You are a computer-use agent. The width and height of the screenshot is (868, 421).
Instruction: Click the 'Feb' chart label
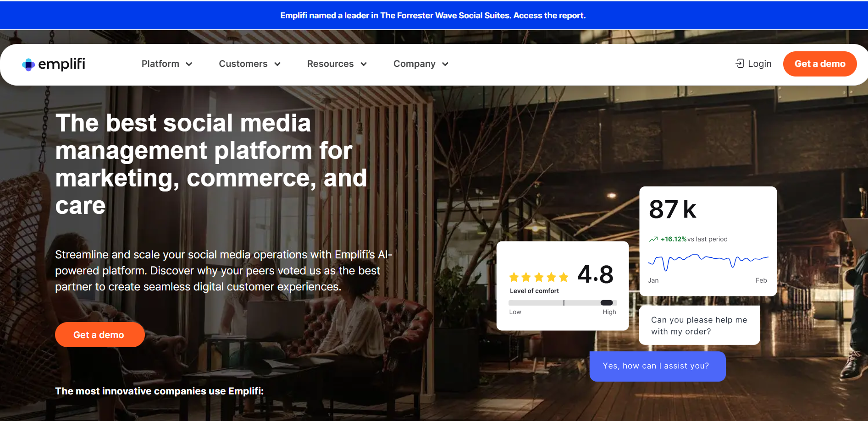pyautogui.click(x=761, y=280)
